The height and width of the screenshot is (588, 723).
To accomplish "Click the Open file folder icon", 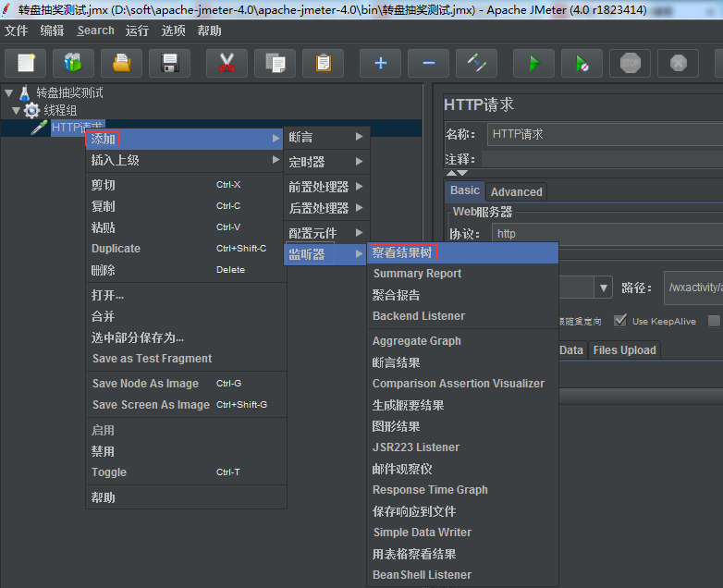I will (x=121, y=63).
